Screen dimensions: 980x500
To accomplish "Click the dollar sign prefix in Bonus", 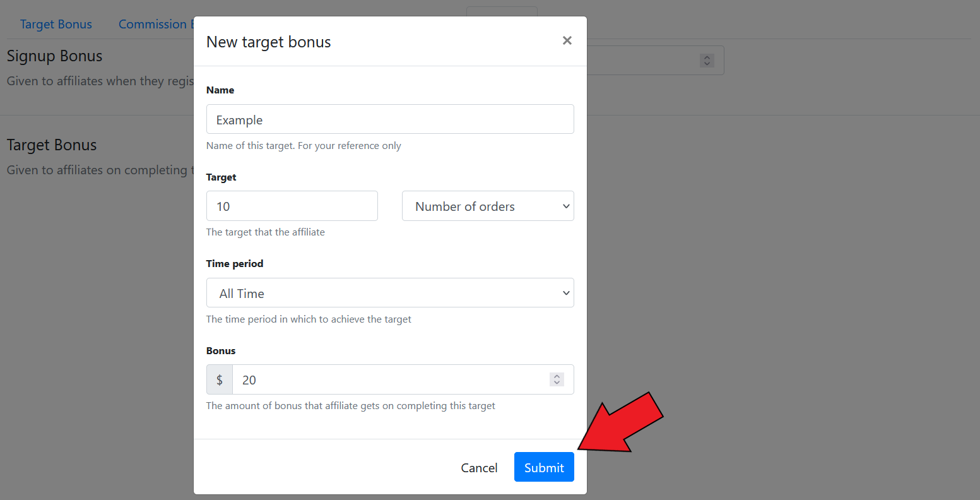I will 220,379.
